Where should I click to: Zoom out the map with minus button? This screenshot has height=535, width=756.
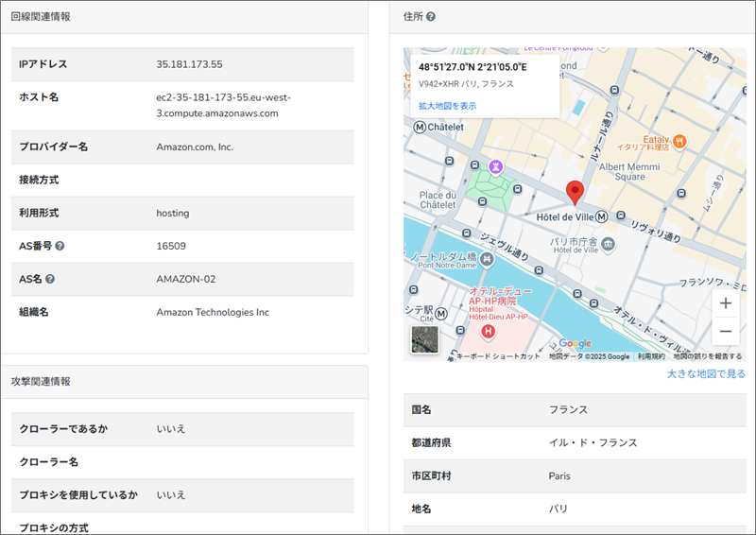(726, 332)
